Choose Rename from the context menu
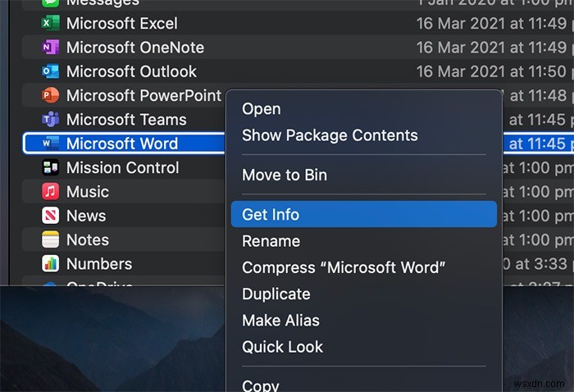The height and width of the screenshot is (392, 574). [271, 241]
